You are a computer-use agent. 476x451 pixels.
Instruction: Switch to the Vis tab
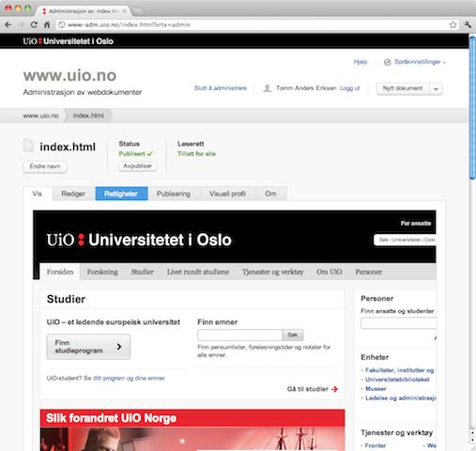coord(37,194)
